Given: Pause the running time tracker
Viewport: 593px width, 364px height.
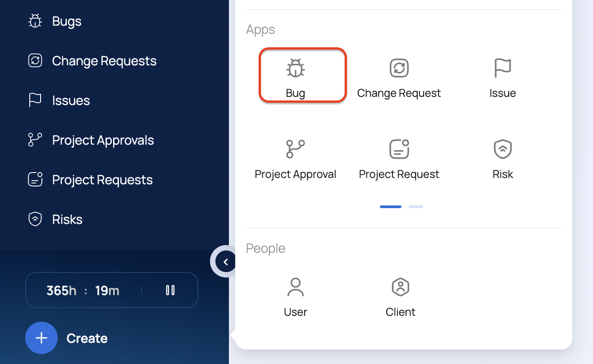Looking at the screenshot, I should click(x=170, y=291).
